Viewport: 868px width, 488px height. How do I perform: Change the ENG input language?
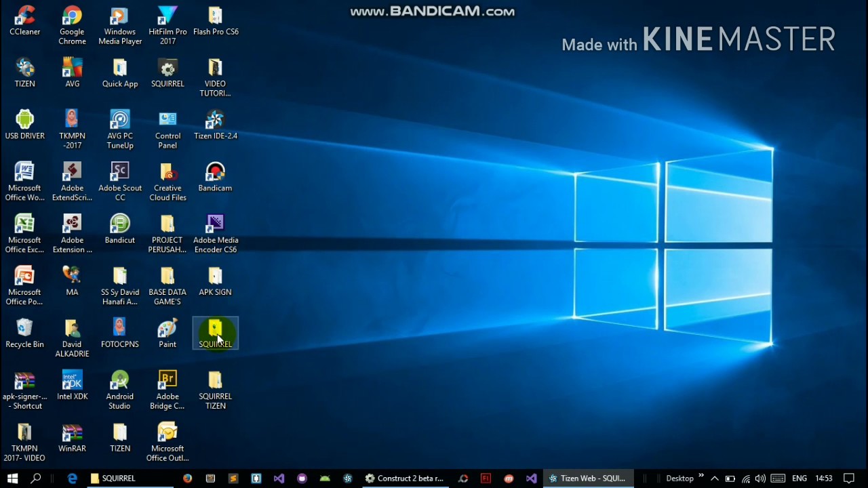800,479
